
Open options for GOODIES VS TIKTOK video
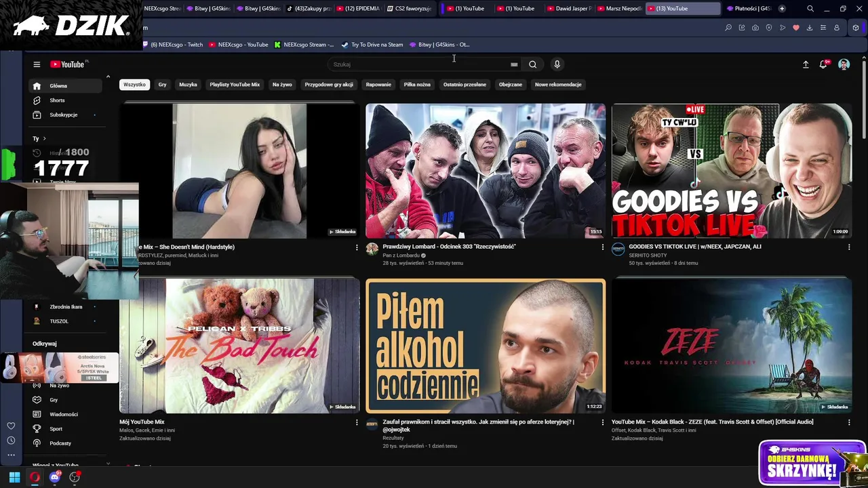[x=849, y=247]
